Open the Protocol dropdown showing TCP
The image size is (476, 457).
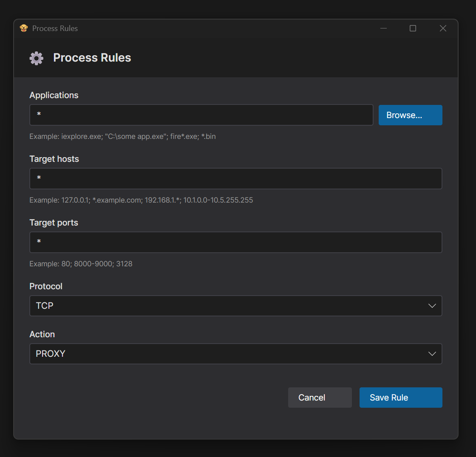tap(236, 305)
